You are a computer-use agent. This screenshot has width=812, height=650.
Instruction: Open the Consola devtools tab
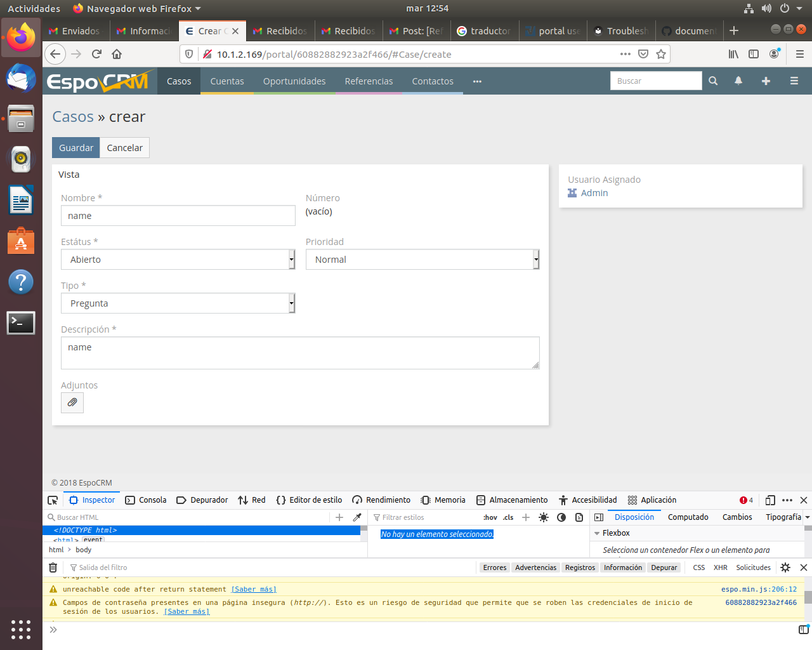147,500
